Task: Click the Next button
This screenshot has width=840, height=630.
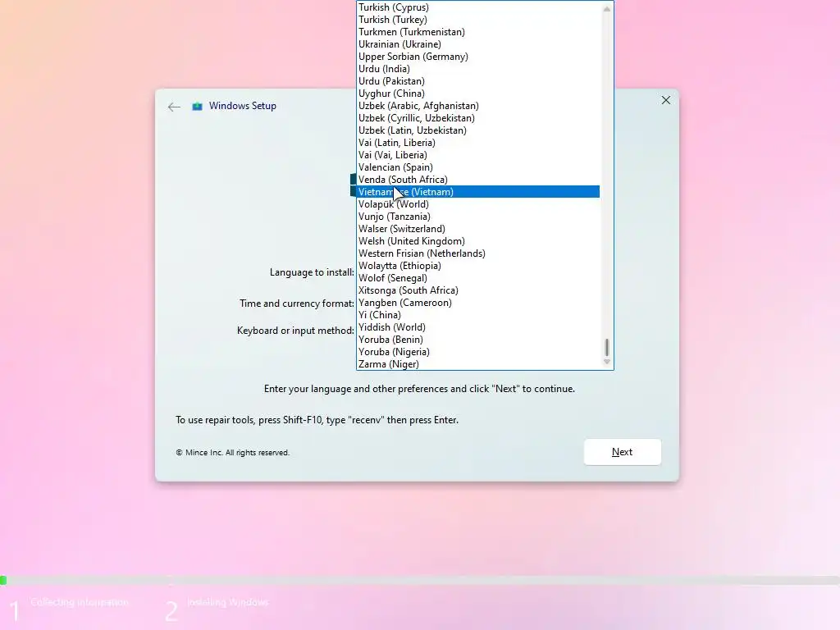Action: pos(622,452)
